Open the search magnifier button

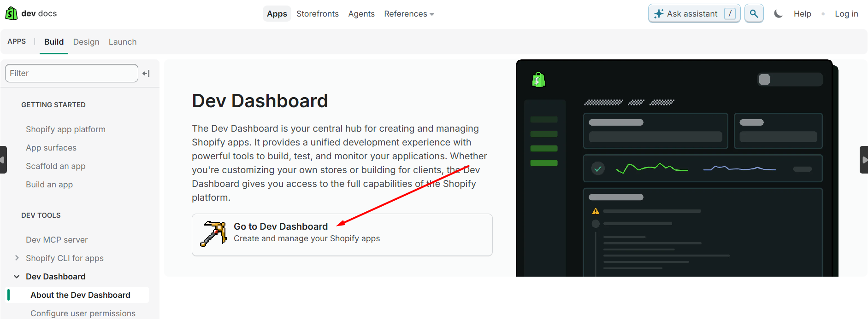754,14
